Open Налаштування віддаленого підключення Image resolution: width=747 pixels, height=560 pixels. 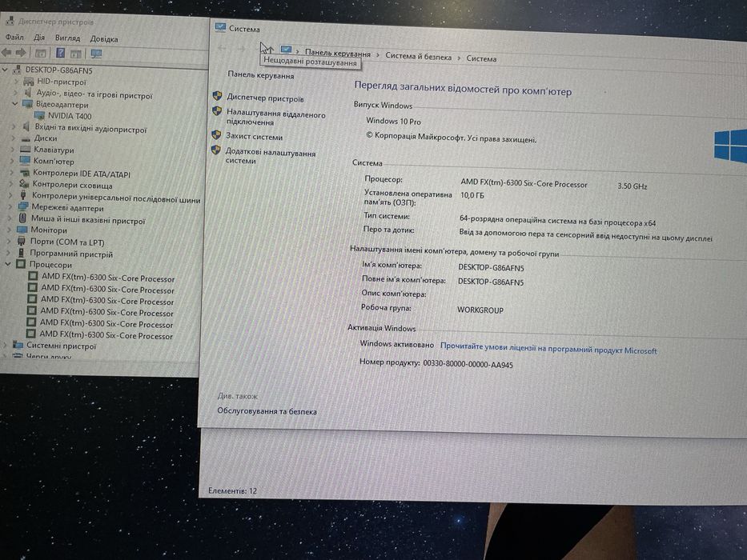(276, 118)
